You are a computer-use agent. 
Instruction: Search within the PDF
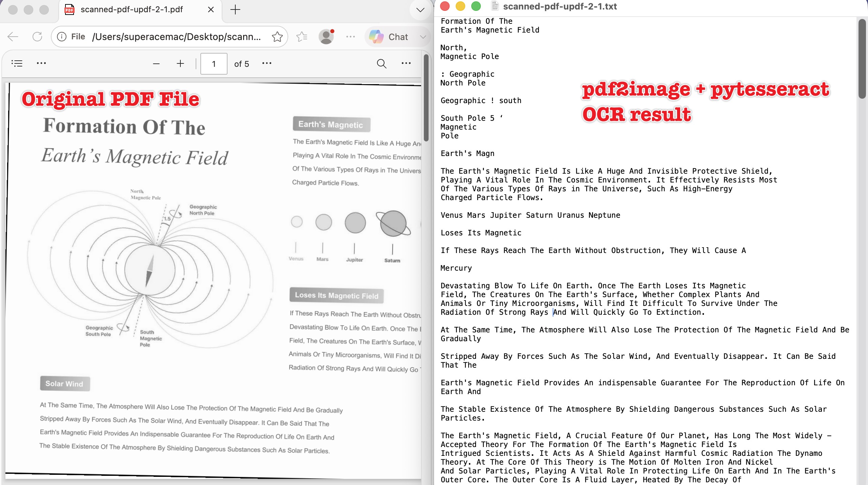(x=381, y=64)
